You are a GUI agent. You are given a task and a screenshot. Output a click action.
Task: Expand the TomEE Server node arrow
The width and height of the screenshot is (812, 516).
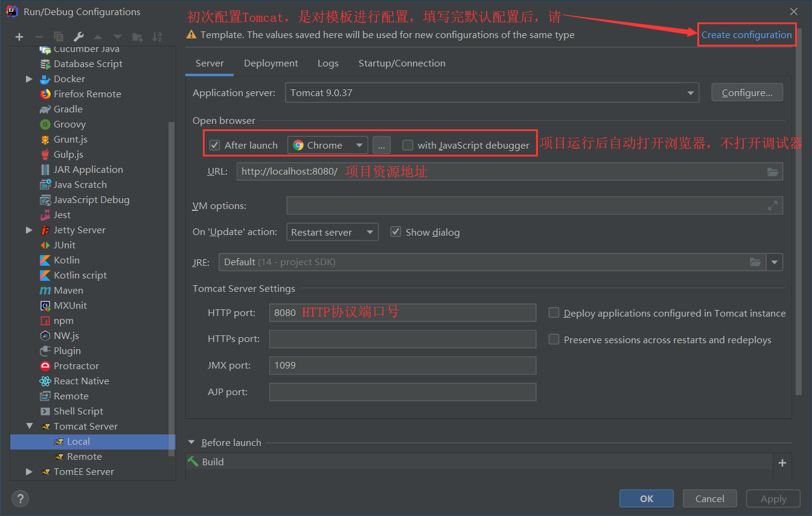(29, 472)
